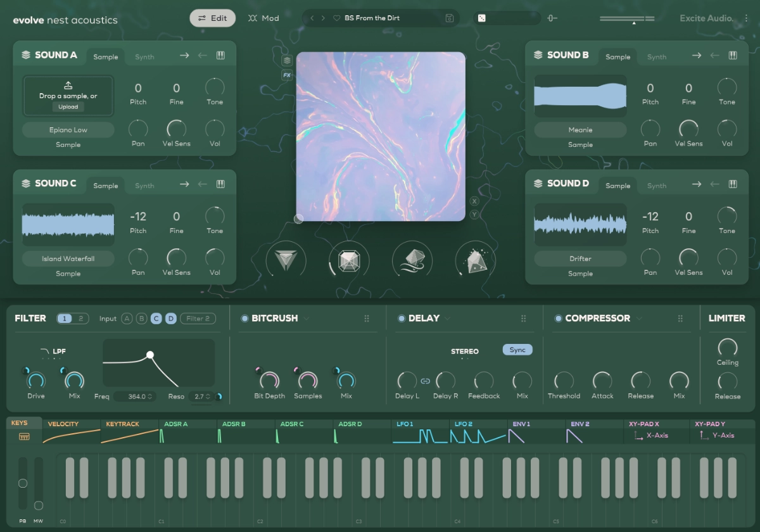The width and height of the screenshot is (760, 532).
Task: Click Sound B left arrow icon
Action: [x=714, y=56]
